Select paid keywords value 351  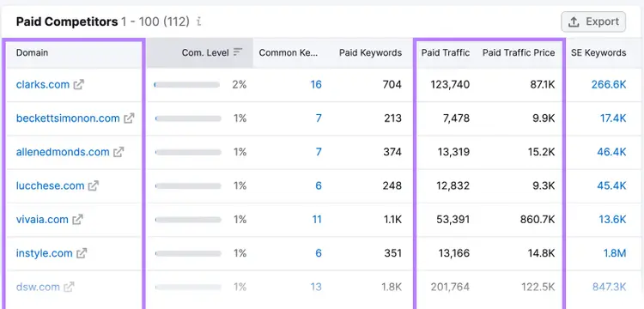[392, 253]
